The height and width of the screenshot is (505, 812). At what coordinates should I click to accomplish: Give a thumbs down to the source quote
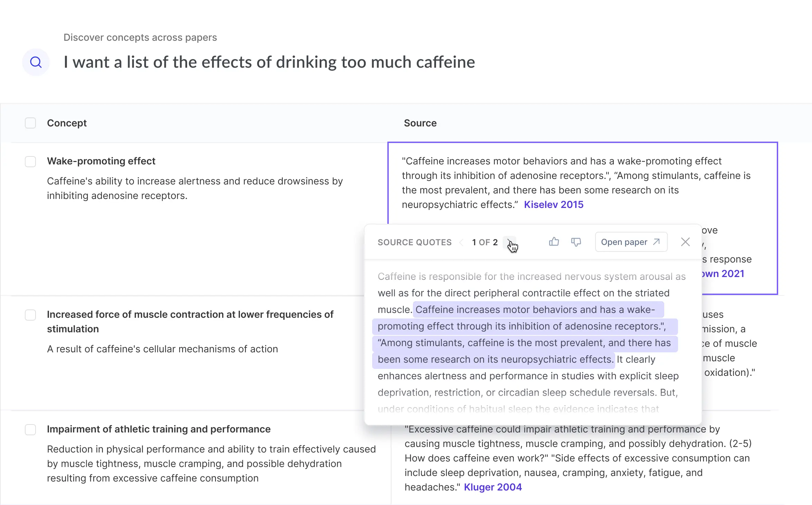click(x=576, y=242)
